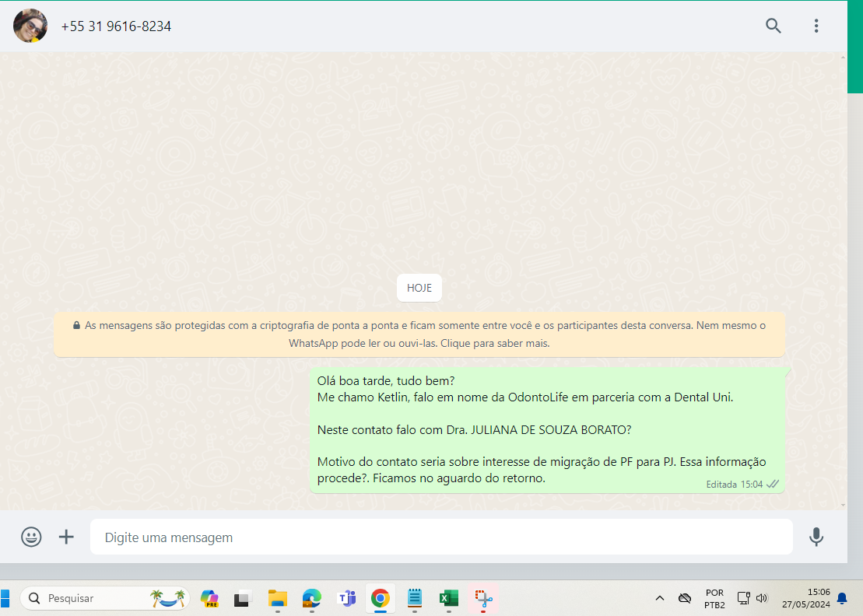Open the emoji picker
Viewport: 863px width, 616px height.
click(x=31, y=537)
